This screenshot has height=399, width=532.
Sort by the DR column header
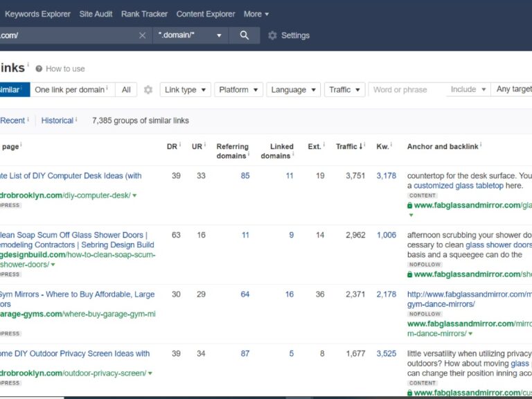172,147
